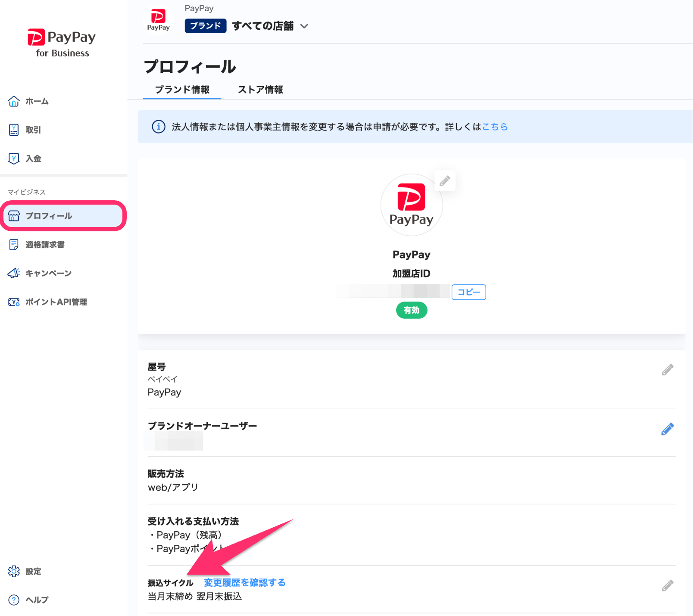Switch to the ストア情報 tab
The width and height of the screenshot is (693, 616).
(x=260, y=90)
